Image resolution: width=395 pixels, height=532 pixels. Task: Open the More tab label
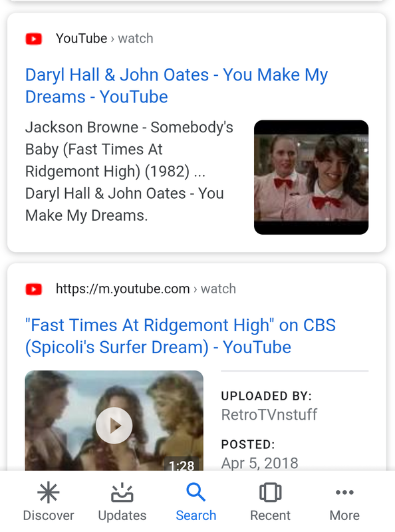(344, 515)
